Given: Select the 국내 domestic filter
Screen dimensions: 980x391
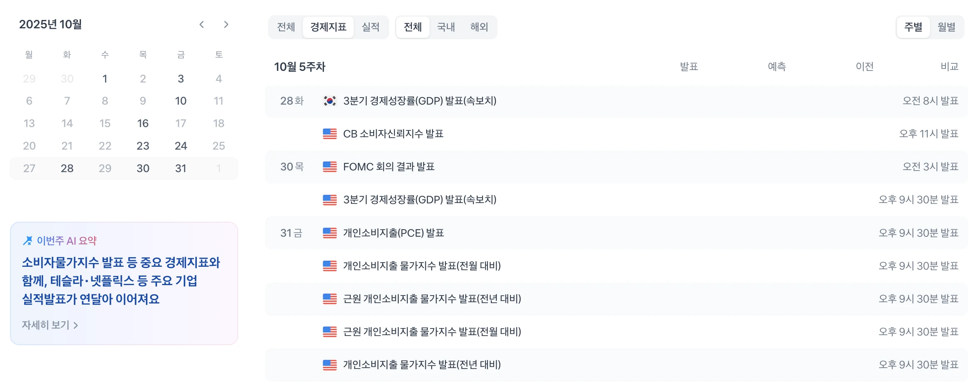Looking at the screenshot, I should (446, 27).
